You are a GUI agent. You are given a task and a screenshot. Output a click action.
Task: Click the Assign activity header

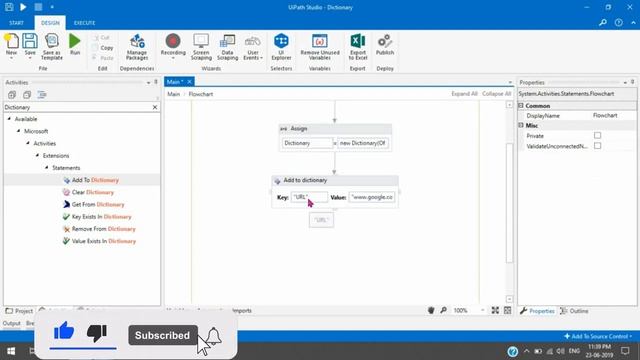point(335,129)
